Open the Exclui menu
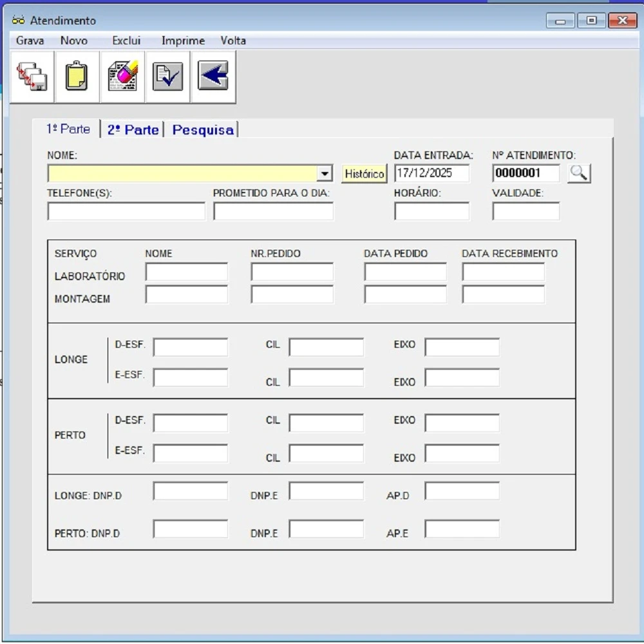The width and height of the screenshot is (644, 644). pos(126,41)
